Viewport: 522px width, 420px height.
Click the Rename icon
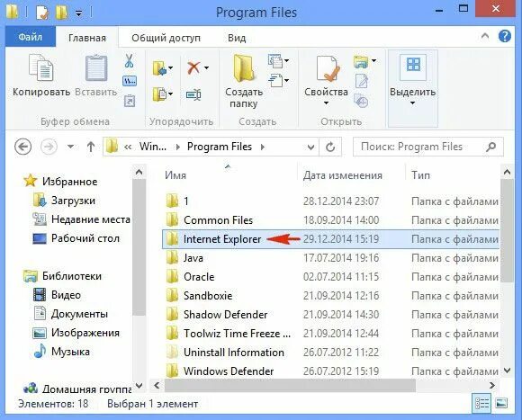193,94
